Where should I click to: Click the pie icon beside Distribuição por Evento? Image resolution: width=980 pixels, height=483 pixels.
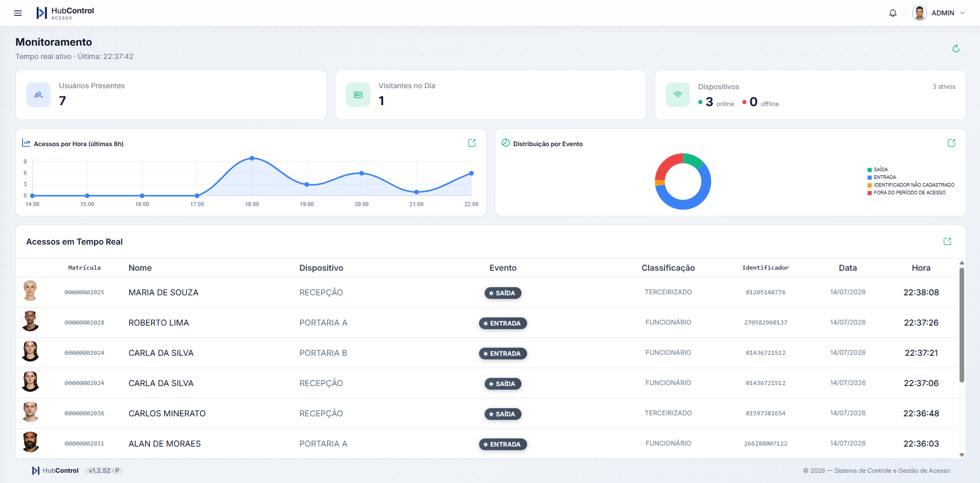[506, 143]
